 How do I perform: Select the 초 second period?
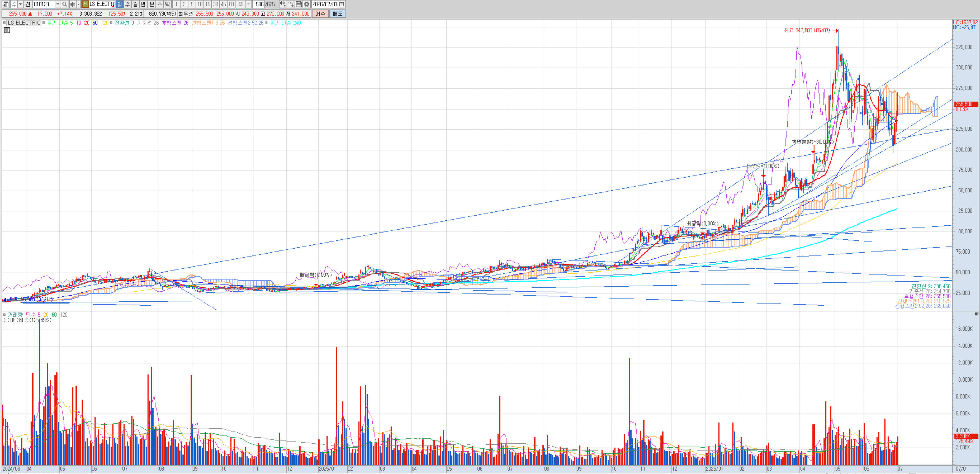[x=159, y=4]
